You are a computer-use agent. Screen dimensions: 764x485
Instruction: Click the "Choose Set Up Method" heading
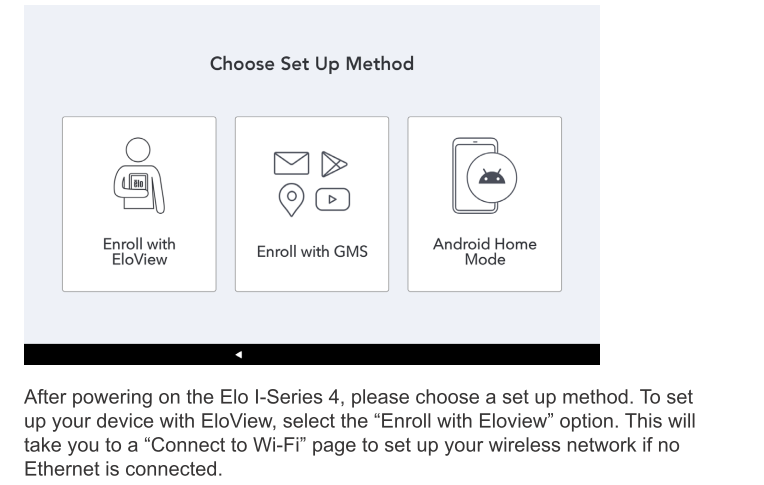coord(311,64)
